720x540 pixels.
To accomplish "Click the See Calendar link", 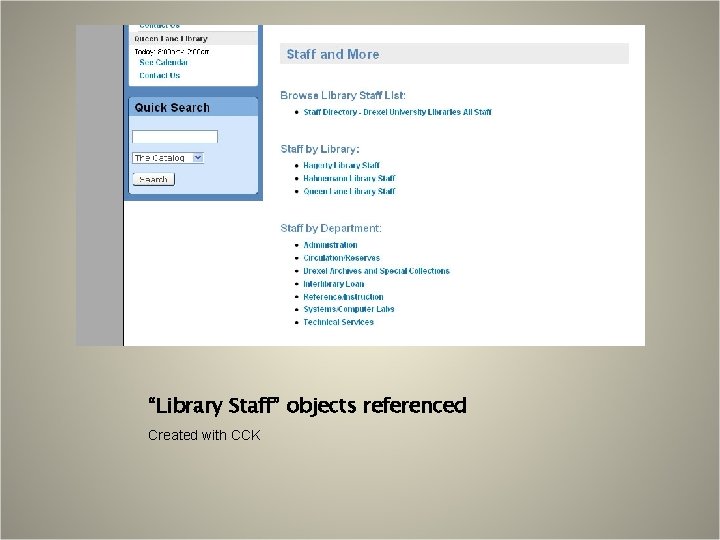I will [163, 62].
